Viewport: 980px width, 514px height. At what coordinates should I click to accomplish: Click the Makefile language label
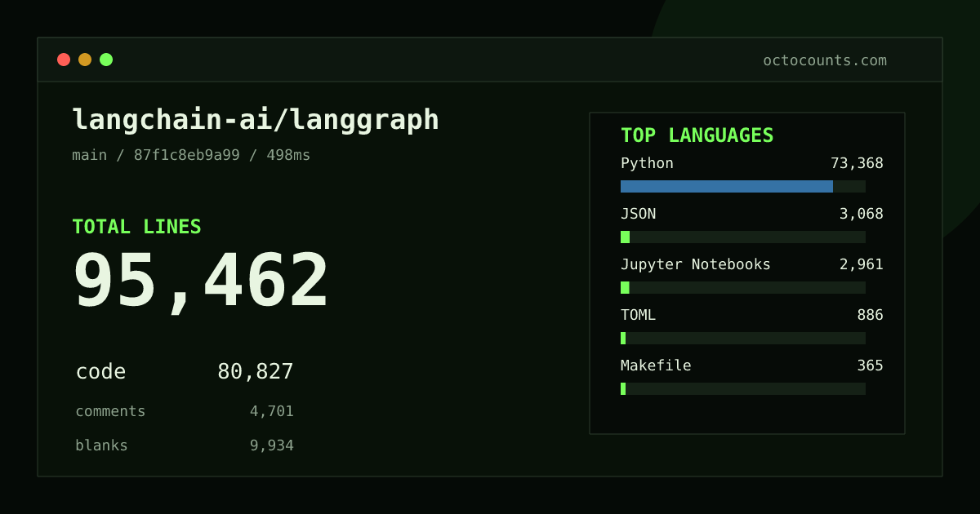pyautogui.click(x=656, y=366)
